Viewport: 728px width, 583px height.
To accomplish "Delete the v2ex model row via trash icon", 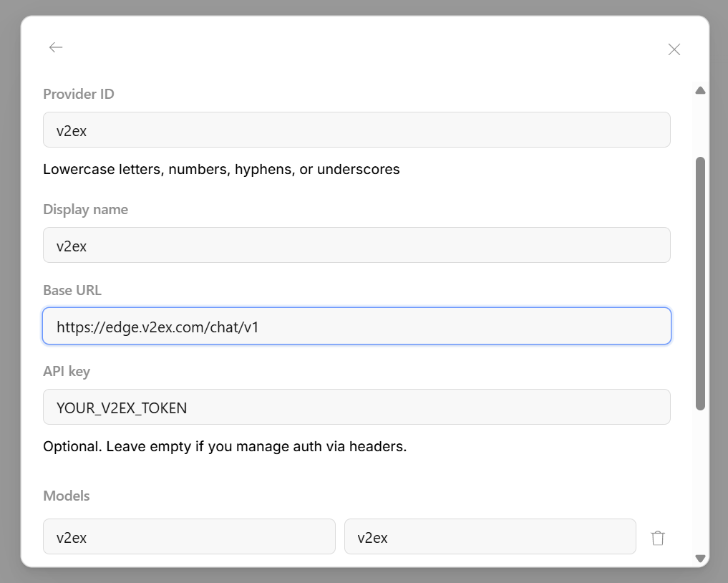I will (x=657, y=537).
